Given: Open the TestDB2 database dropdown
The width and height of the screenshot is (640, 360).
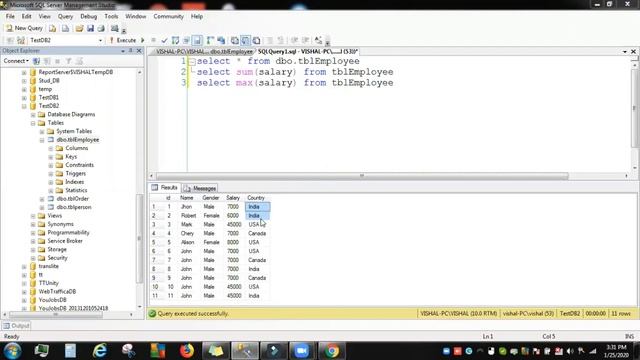Looking at the screenshot, I should click(100, 40).
